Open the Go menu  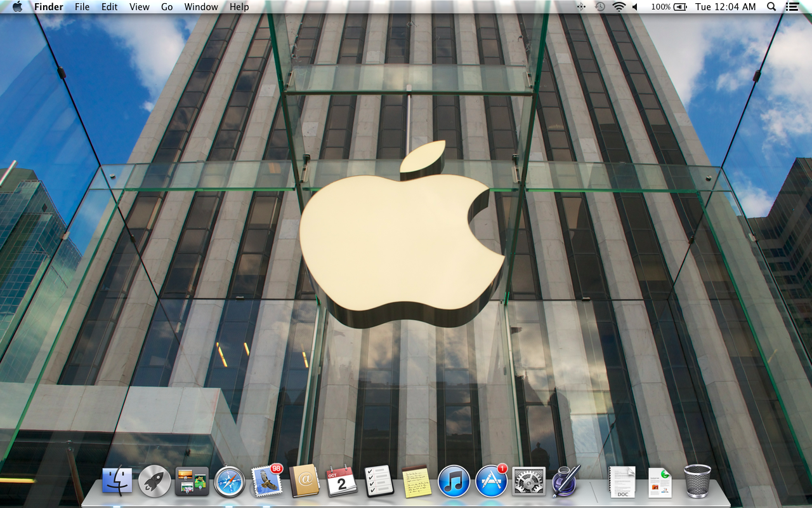point(167,7)
